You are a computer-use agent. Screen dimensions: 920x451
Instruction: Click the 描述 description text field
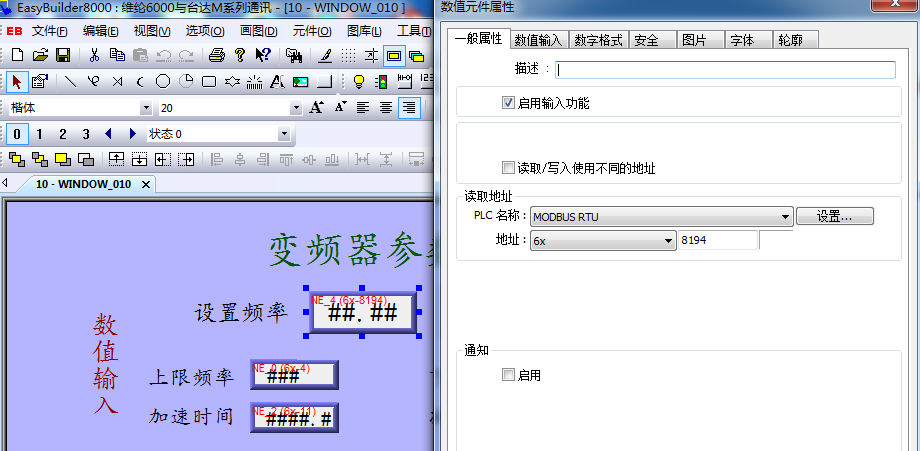tap(725, 70)
